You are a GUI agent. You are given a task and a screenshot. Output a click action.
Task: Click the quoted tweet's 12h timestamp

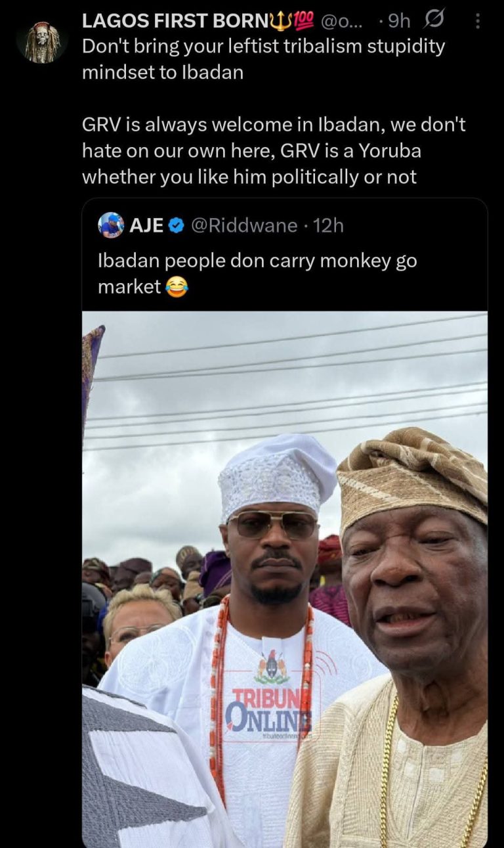click(x=329, y=225)
